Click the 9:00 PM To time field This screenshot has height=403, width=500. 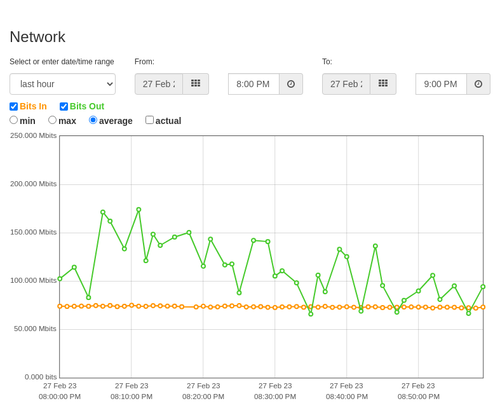pos(441,84)
